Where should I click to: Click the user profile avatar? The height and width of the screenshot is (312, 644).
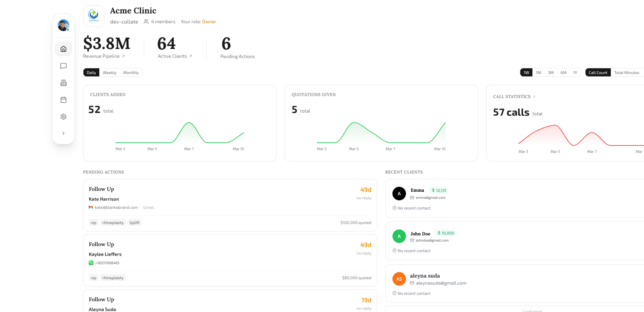63,25
